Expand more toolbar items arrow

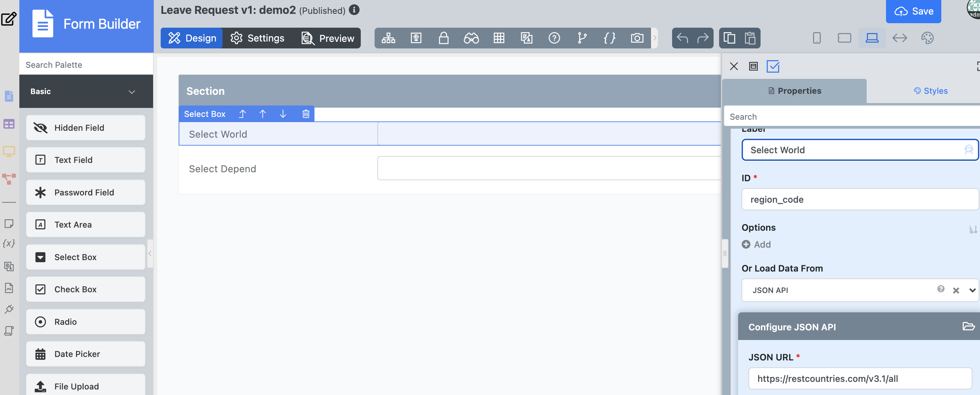coord(654,38)
